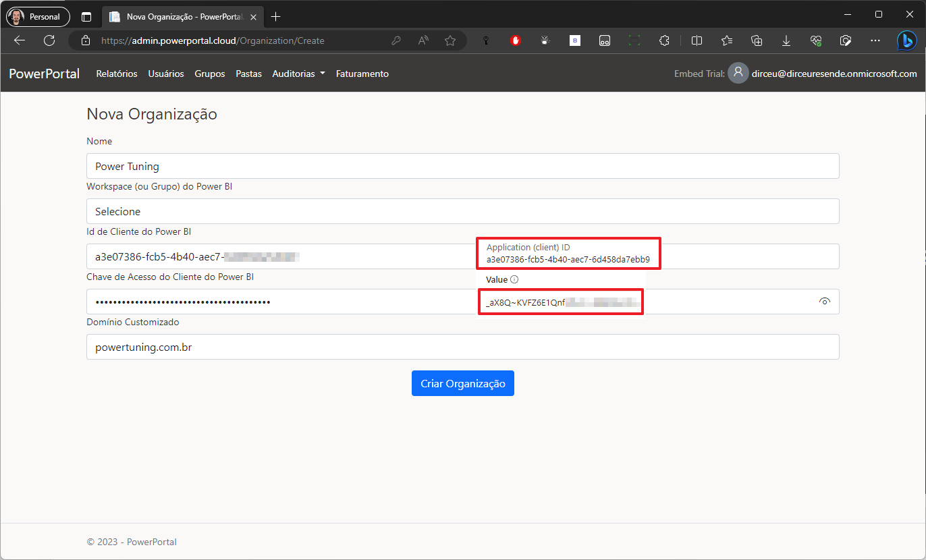
Task: Open the Faturamento page
Action: click(x=362, y=74)
